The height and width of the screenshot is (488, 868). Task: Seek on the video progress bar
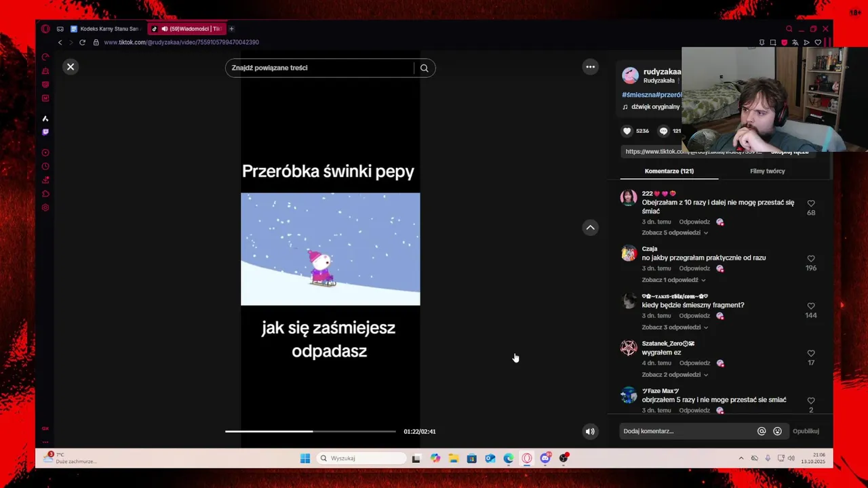point(311,431)
